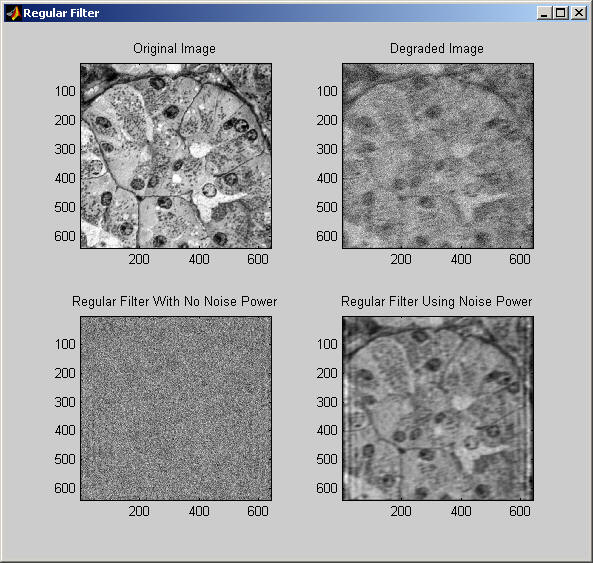
Task: Select the Using Noise Power filter plot
Action: click(x=438, y=408)
